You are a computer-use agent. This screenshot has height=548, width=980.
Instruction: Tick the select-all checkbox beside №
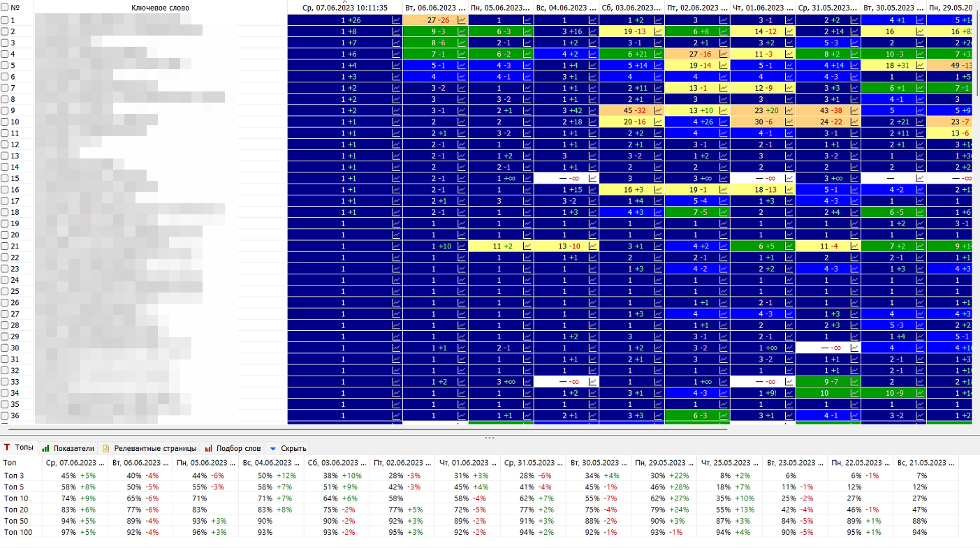click(x=4, y=8)
